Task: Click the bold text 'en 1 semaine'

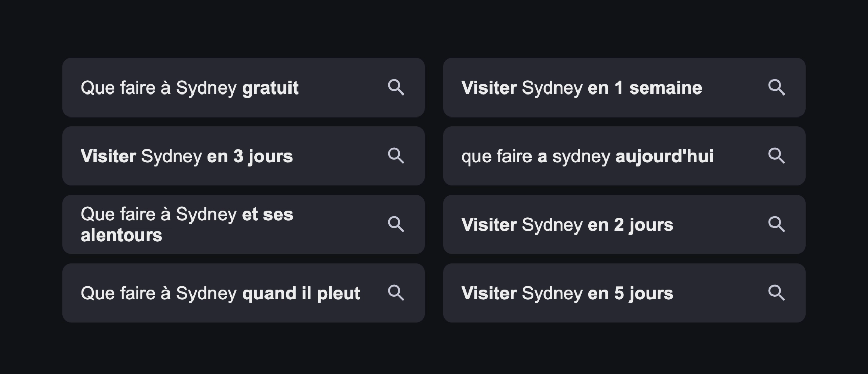Action: (x=645, y=88)
